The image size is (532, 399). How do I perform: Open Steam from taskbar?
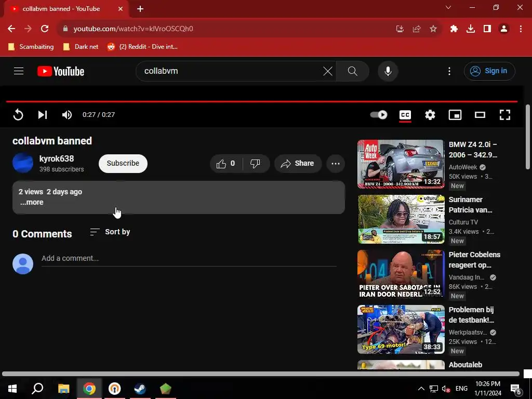(x=140, y=389)
